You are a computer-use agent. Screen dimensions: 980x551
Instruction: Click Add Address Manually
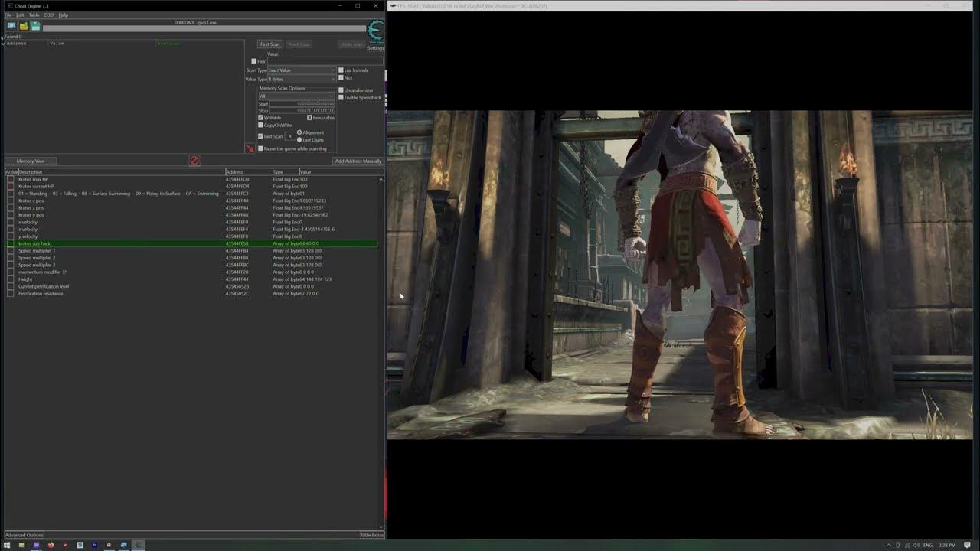[x=358, y=161]
